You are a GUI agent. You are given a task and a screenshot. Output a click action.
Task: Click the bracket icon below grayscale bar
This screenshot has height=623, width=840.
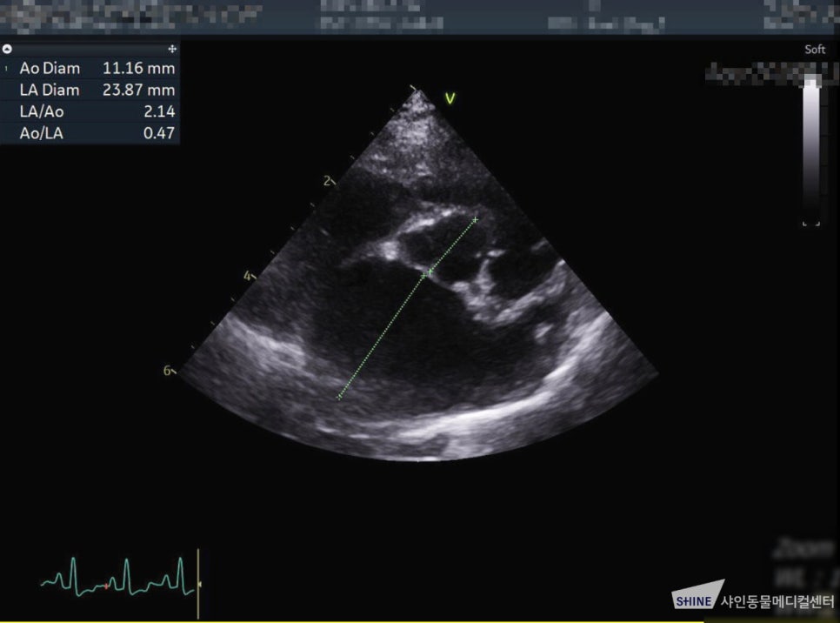811,224
